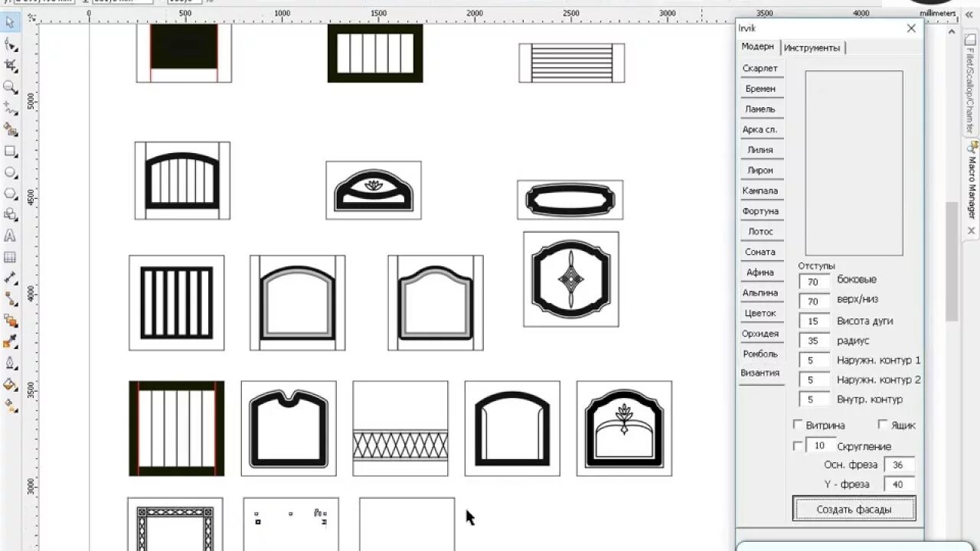
Task: Edit the верх/низ offset field
Action: click(814, 302)
